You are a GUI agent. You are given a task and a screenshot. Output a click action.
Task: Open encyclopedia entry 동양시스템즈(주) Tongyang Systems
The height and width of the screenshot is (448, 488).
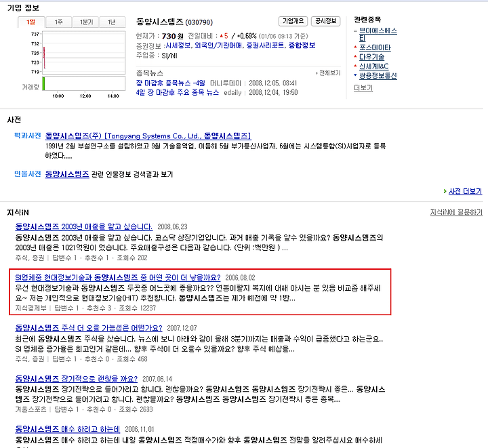pyautogui.click(x=148, y=136)
